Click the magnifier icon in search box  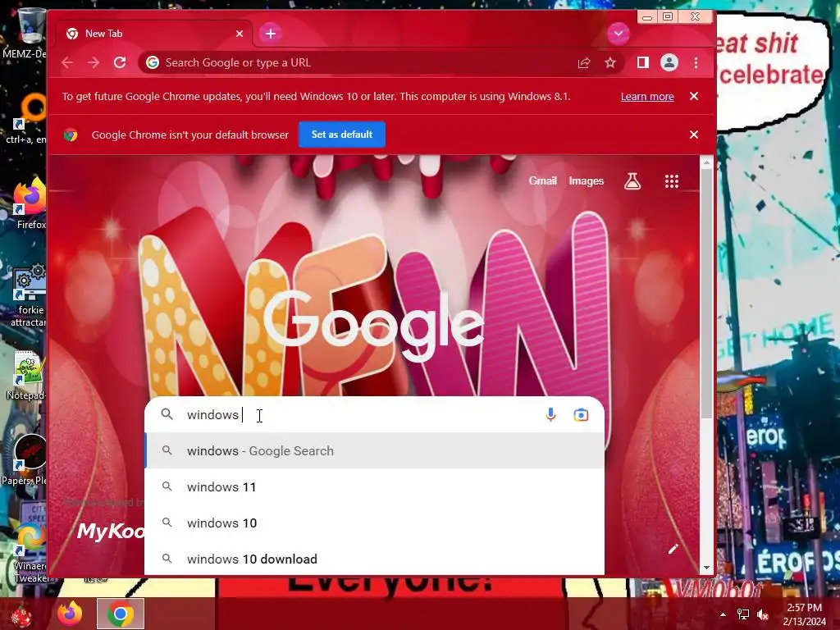(167, 414)
